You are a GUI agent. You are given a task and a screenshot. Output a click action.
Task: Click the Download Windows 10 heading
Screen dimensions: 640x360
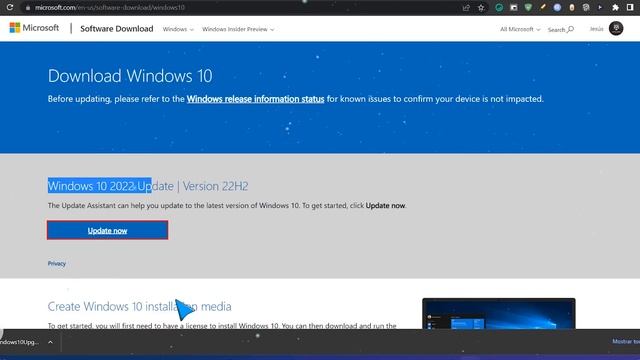pos(130,76)
